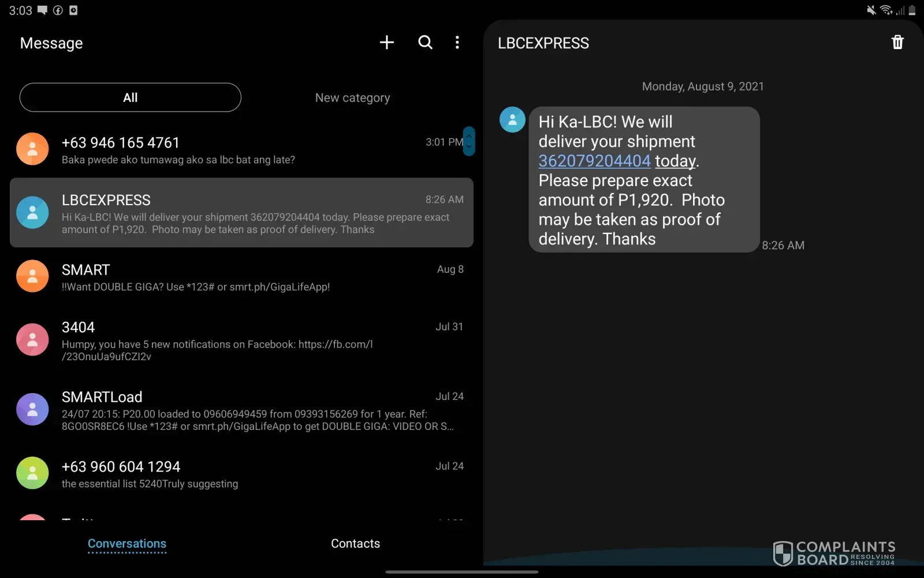924x578 pixels.
Task: Switch to the Conversations tab
Action: pos(127,544)
